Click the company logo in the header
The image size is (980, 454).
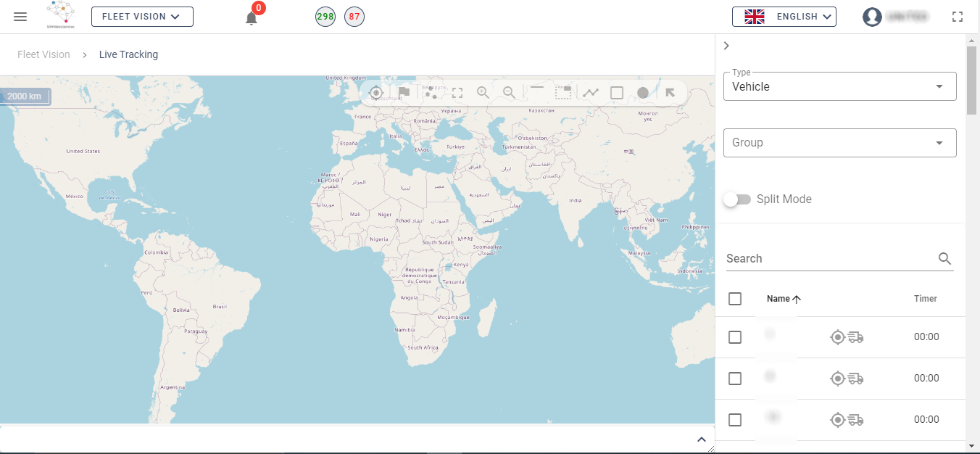tap(61, 15)
